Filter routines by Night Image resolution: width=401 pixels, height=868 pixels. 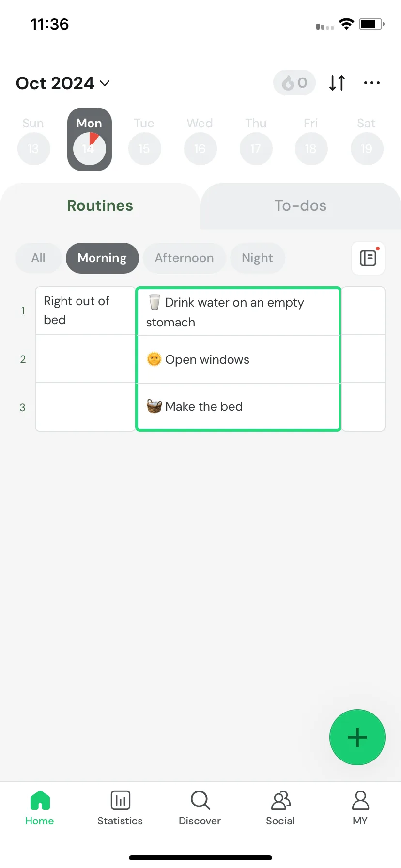pos(257,258)
